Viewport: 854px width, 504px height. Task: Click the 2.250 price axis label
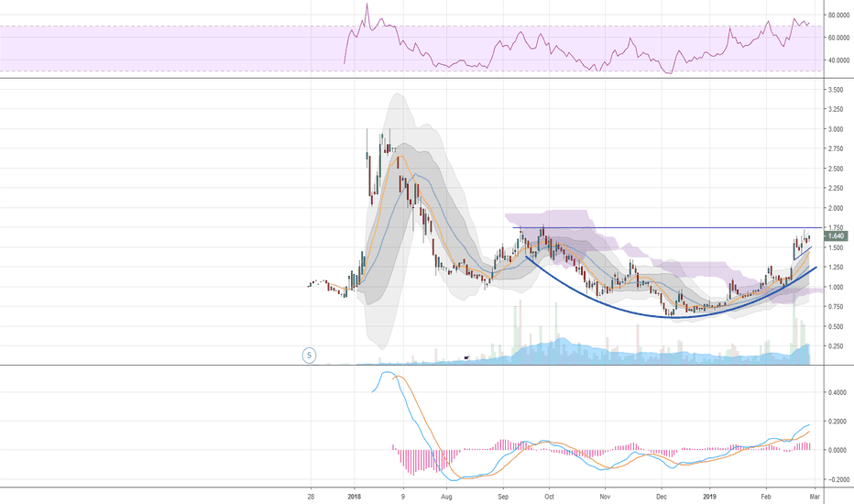(836, 189)
